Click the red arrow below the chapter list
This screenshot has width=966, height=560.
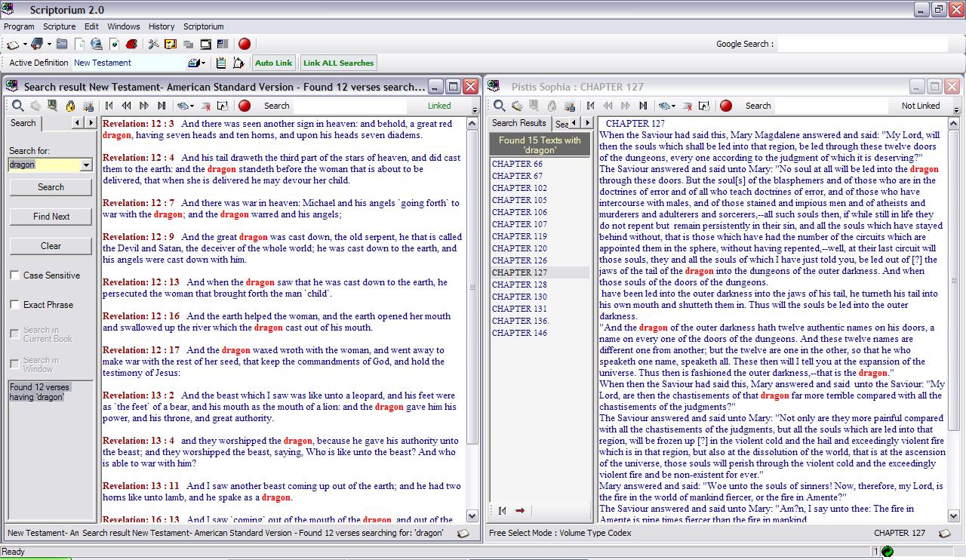(x=519, y=511)
